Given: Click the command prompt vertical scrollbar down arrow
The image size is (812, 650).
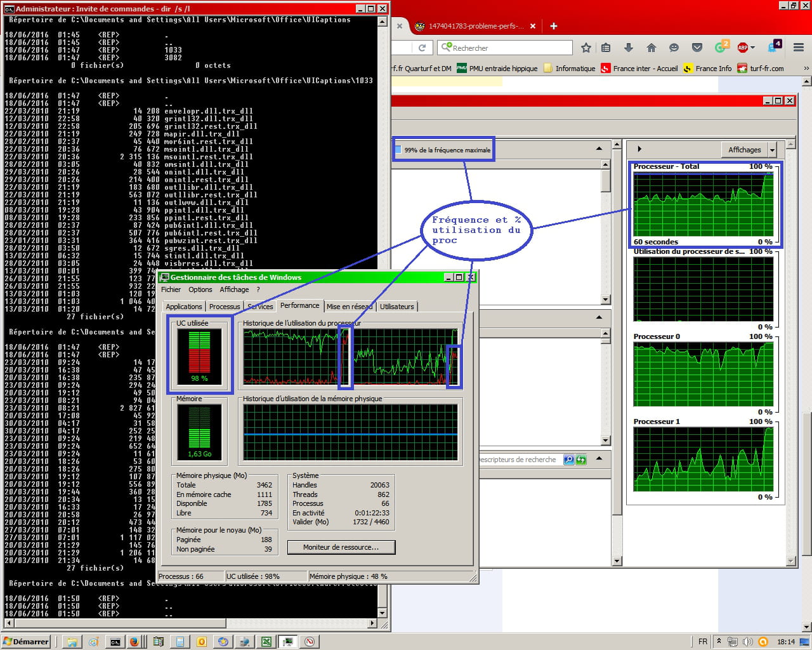Looking at the screenshot, I should click(x=382, y=613).
